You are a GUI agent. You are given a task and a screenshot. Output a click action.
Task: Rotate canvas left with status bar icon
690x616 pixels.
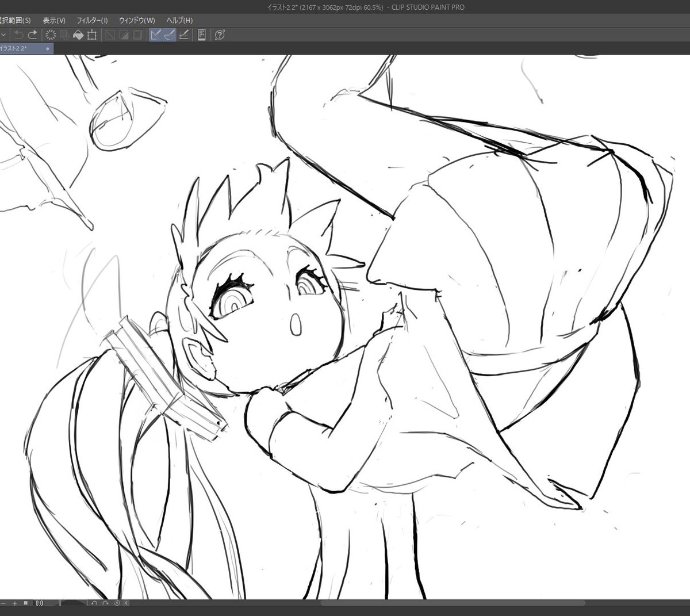(94, 603)
